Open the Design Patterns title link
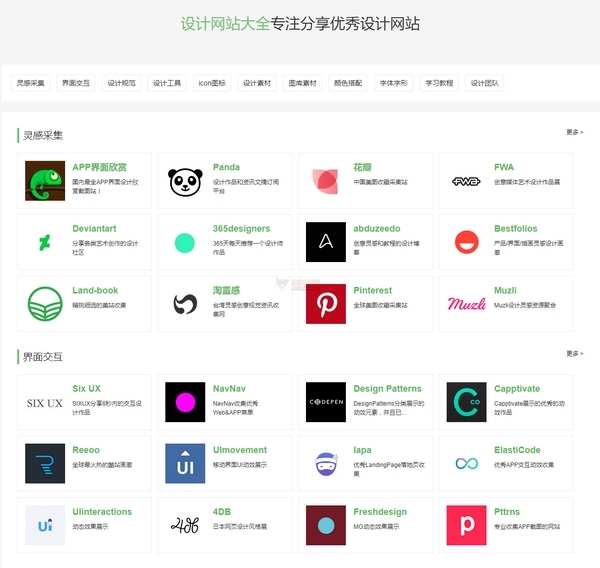 tap(388, 388)
